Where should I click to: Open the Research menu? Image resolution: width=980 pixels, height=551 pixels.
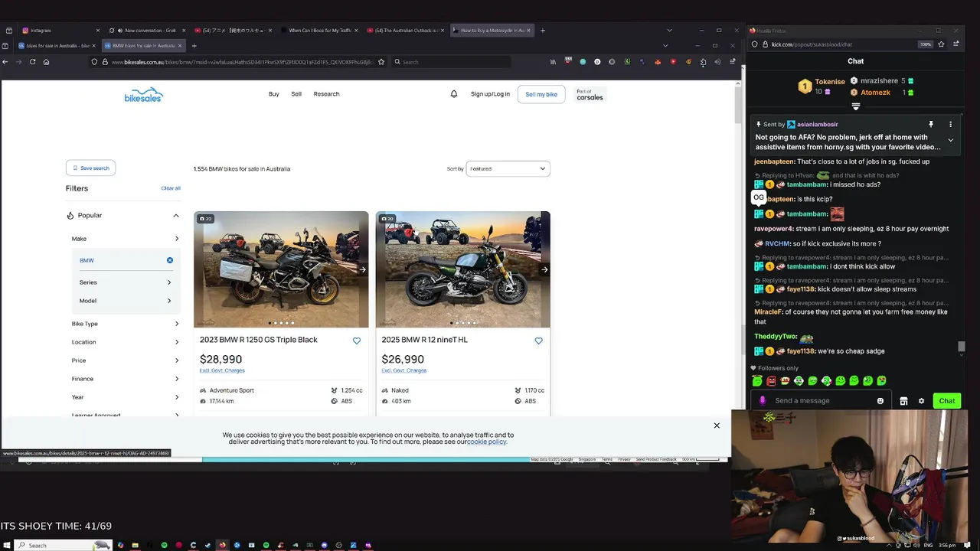326,94
